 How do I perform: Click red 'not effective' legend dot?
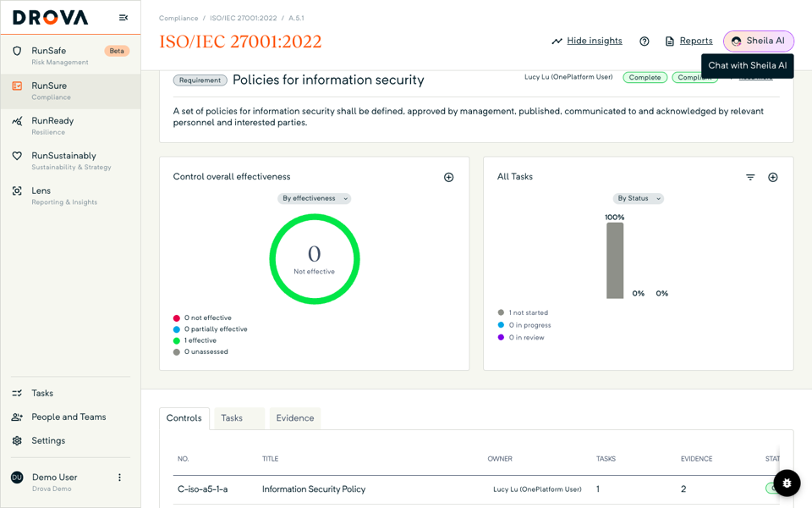click(177, 318)
